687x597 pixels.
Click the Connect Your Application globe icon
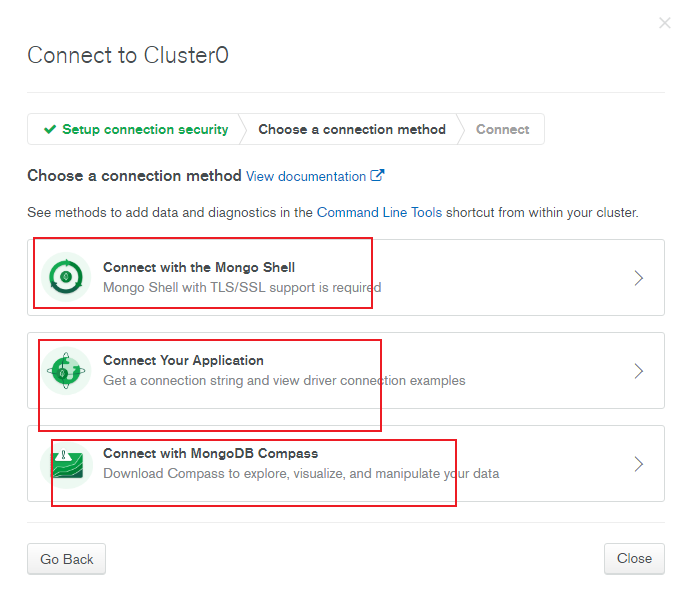click(x=66, y=371)
